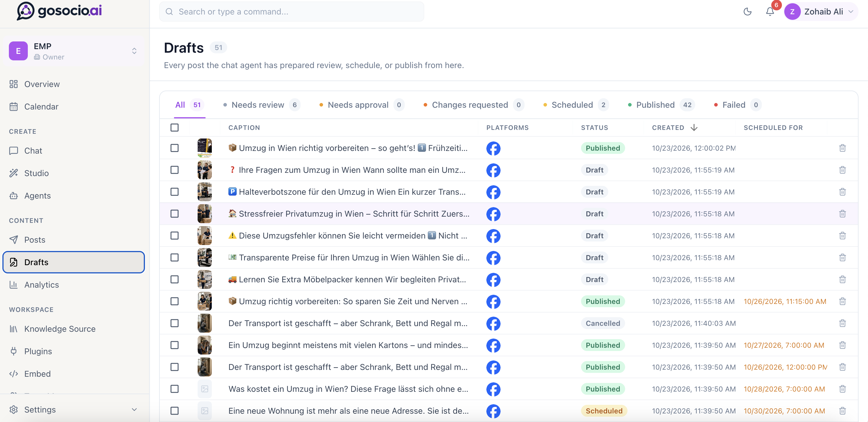This screenshot has width=868, height=422.
Task: Switch to Scheduled tab
Action: coord(576,105)
